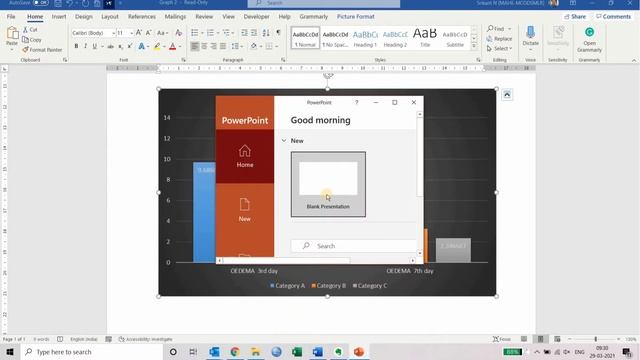Apply the red font color

pyautogui.click(x=173, y=47)
